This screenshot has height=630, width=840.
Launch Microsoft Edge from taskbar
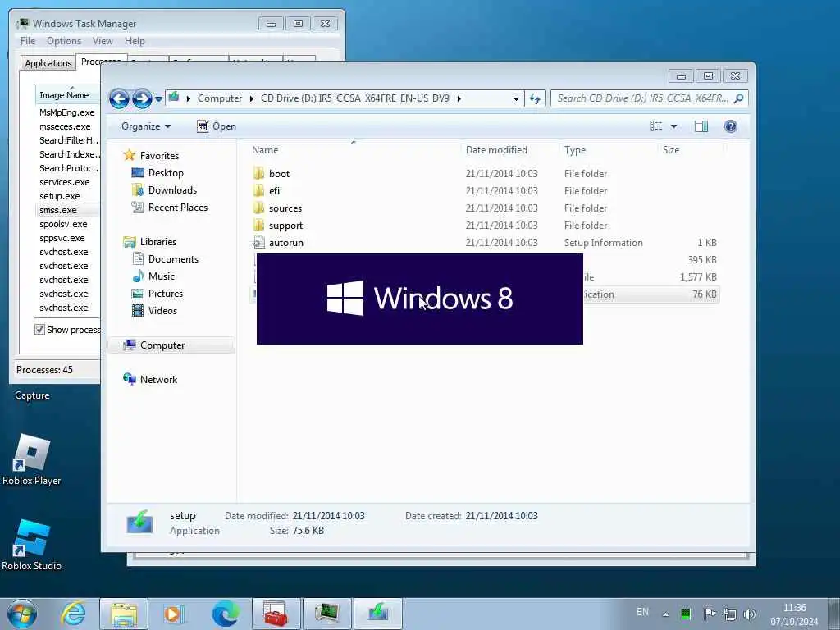226,614
